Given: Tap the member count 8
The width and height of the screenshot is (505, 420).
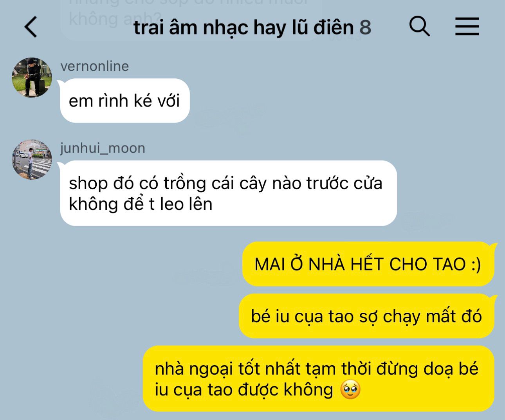Looking at the screenshot, I should click(365, 27).
